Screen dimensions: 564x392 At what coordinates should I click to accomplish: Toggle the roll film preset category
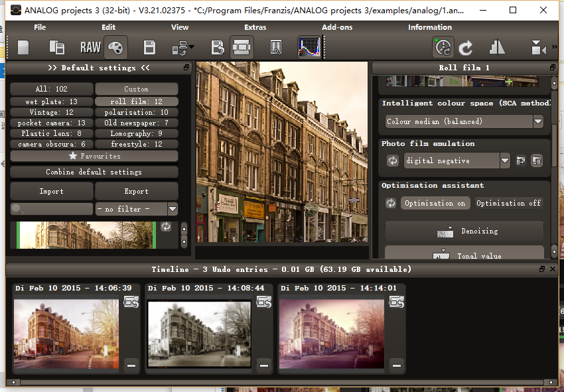pyautogui.click(x=136, y=102)
